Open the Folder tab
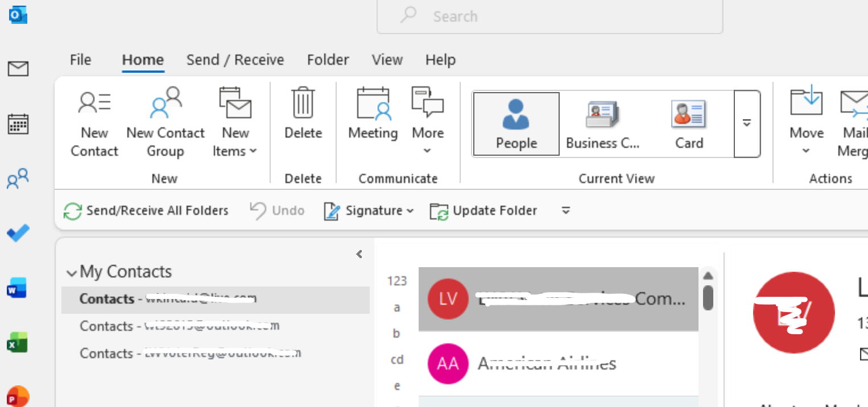 328,60
